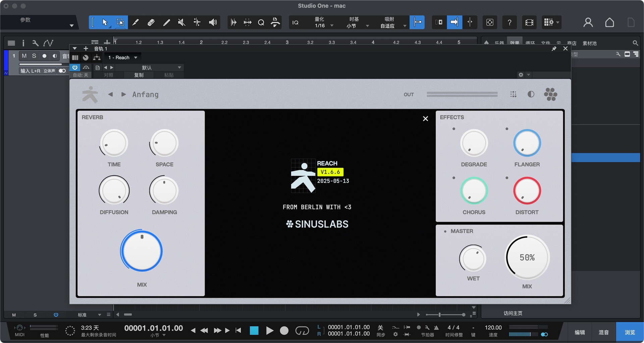Viewport: 644px width, 343px height.
Task: Stop playback with square button
Action: coord(254,331)
